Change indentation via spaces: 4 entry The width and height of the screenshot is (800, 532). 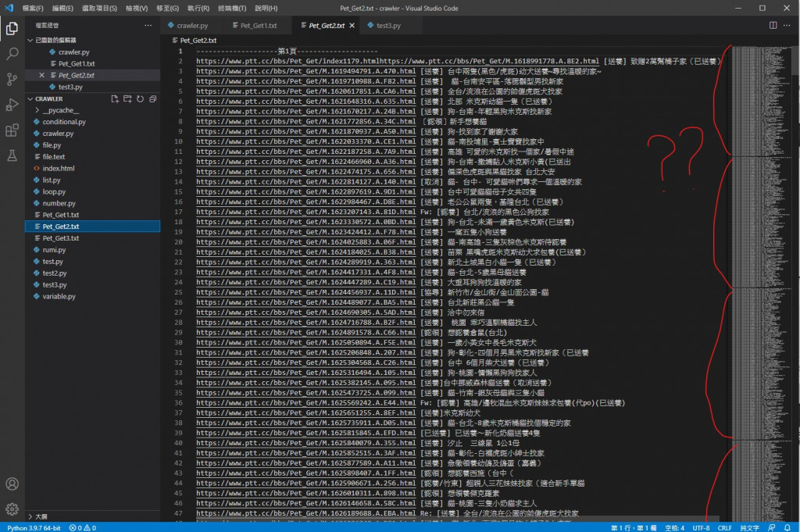tap(674, 528)
